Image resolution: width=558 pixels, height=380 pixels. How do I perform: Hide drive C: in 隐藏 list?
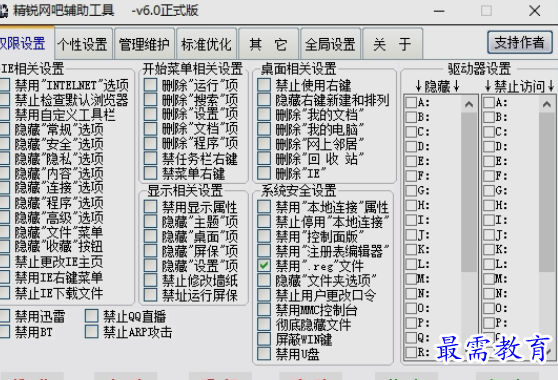(411, 132)
